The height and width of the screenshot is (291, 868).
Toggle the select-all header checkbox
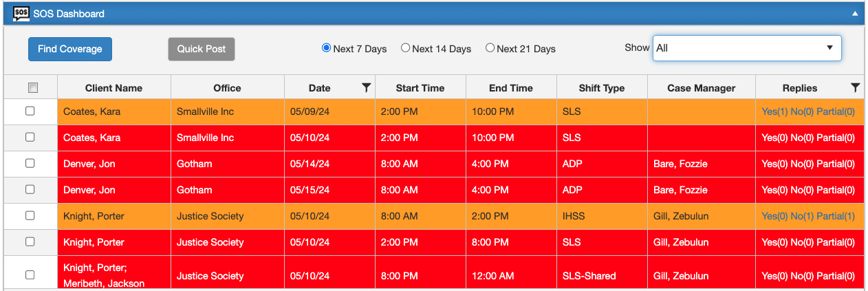32,88
